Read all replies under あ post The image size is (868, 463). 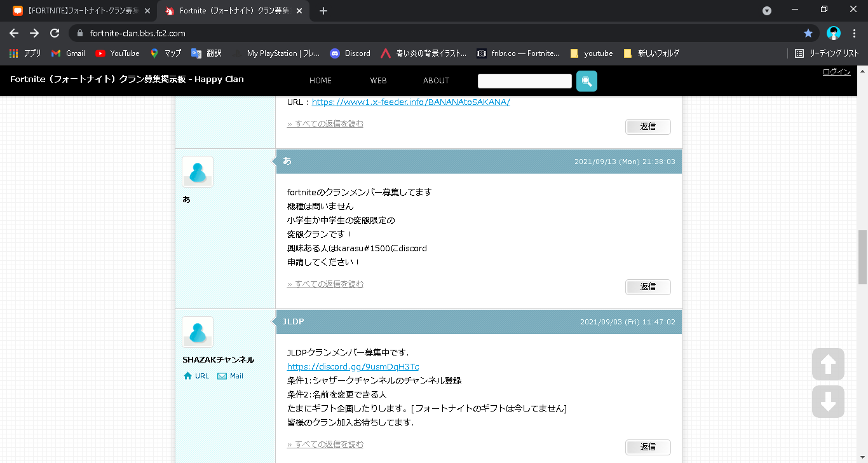[325, 284]
